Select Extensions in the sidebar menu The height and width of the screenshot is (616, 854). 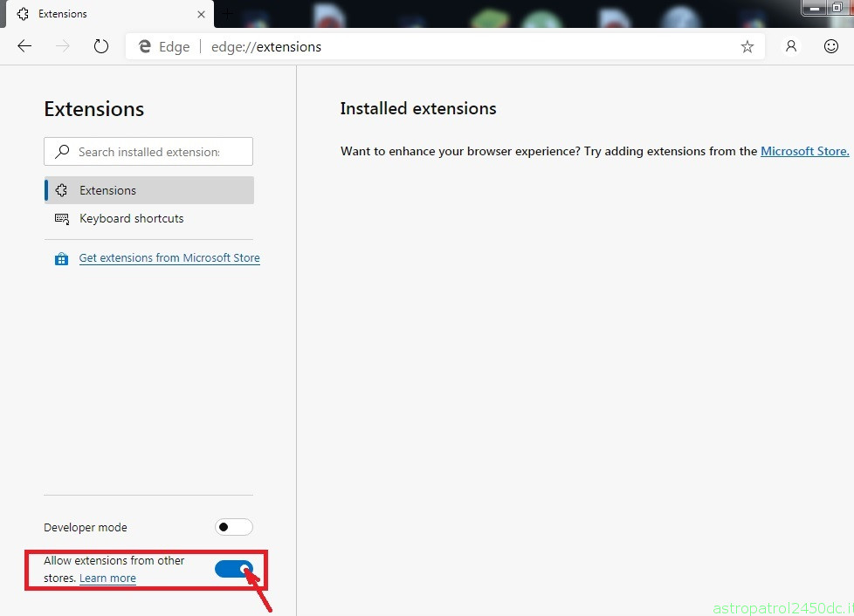pos(148,190)
